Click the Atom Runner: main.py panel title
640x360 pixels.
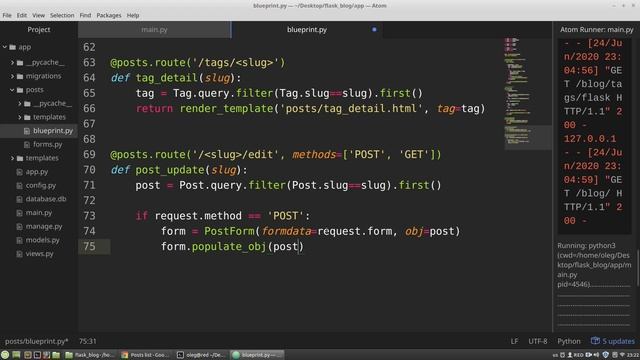point(596,29)
